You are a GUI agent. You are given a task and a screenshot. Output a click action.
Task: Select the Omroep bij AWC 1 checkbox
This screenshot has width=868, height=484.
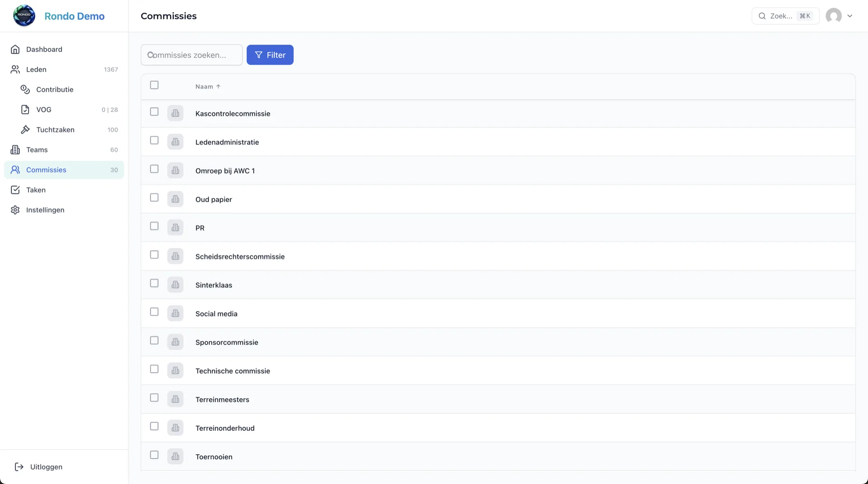(x=154, y=169)
